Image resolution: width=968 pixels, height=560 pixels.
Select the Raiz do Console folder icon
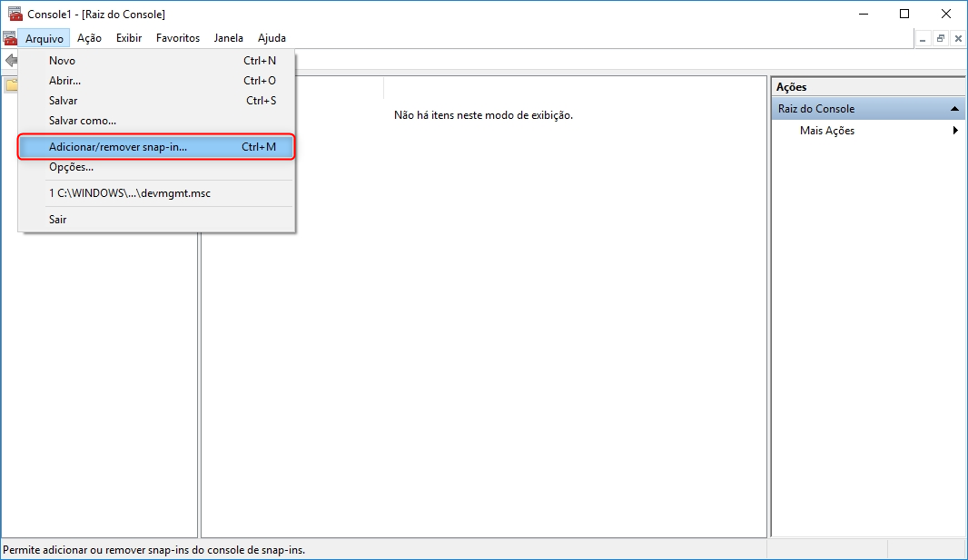[11, 85]
